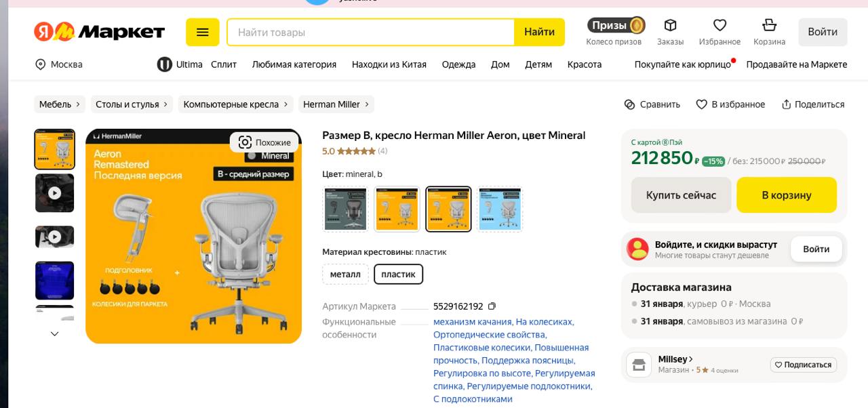The image size is (868, 408).
Task: Open the Orders box icon
Action: (x=670, y=26)
